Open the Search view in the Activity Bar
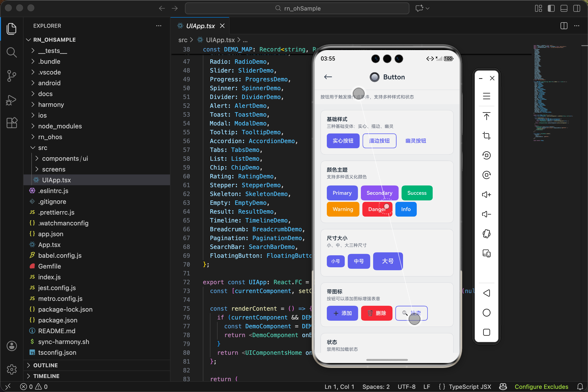588x392 pixels. click(12, 52)
